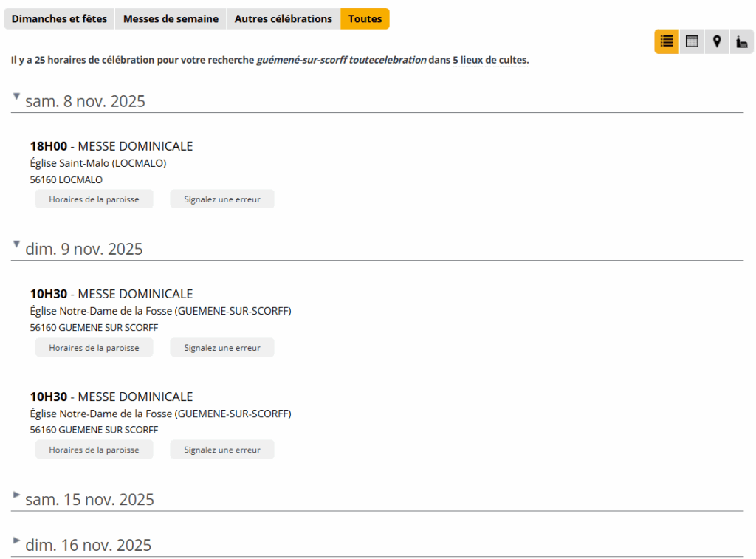756x559 pixels.
Task: Open parish schedule for first 10H30 mass
Action: pos(94,348)
